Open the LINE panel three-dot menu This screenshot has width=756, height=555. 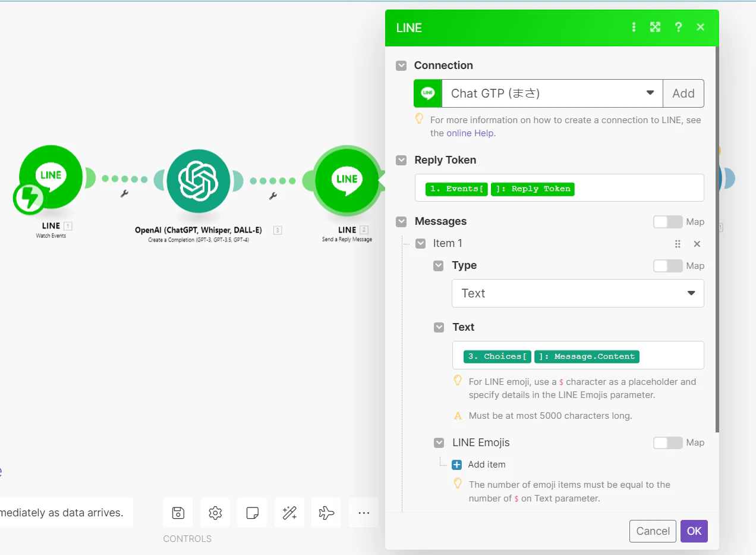[634, 27]
